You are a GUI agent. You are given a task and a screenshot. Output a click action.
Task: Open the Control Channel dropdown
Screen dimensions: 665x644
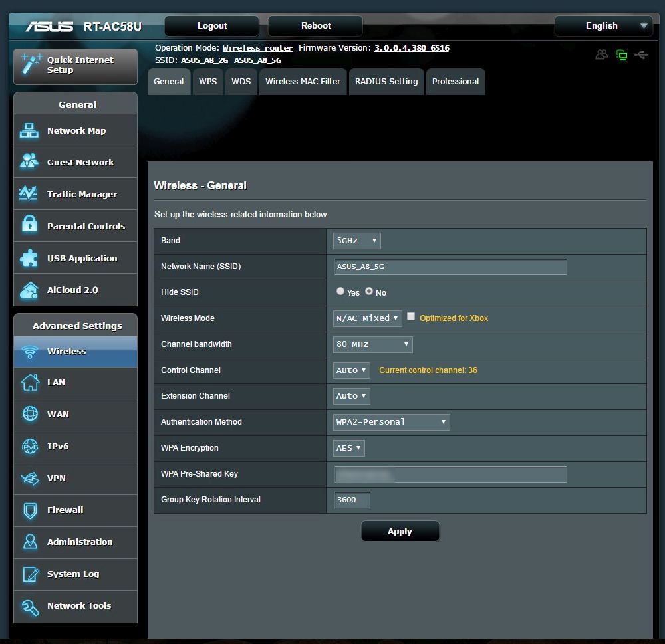(x=352, y=370)
